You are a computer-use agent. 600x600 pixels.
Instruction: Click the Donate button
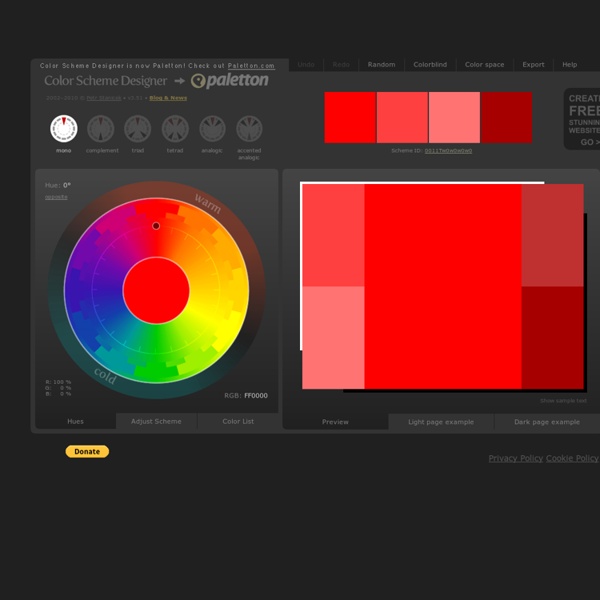click(87, 452)
